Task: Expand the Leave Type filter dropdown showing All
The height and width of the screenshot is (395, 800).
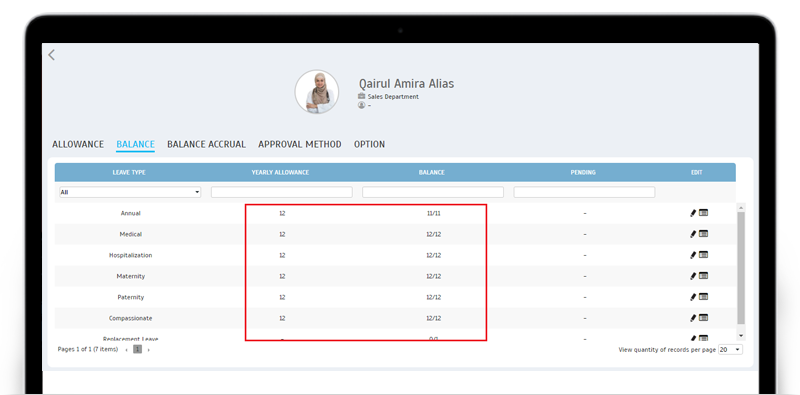Action: coord(130,192)
